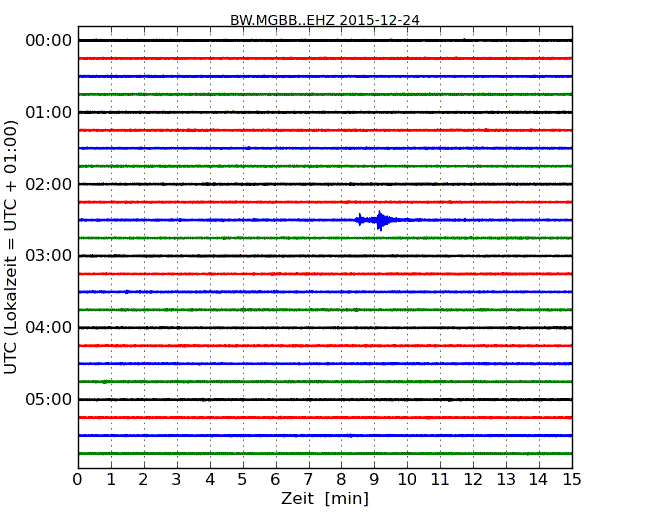Image resolution: width=650 pixels, height=520 pixels.
Task: Click the x-axis tick label 13
Action: (506, 480)
